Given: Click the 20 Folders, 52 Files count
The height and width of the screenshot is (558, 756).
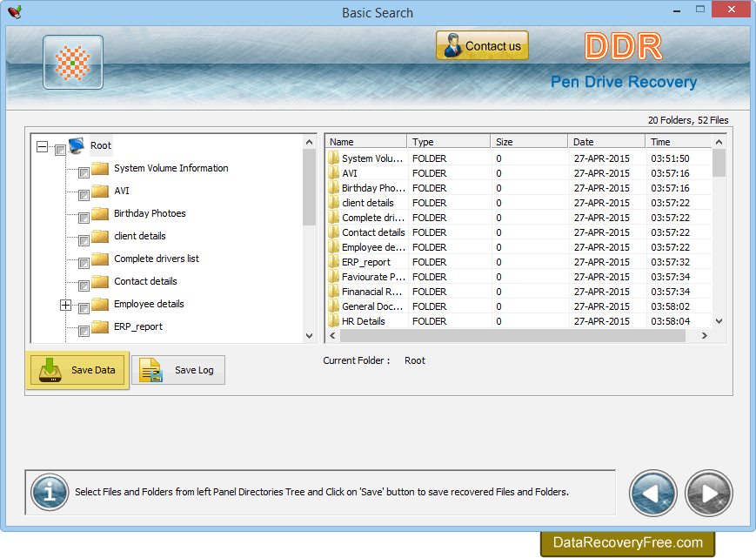Looking at the screenshot, I should (688, 120).
